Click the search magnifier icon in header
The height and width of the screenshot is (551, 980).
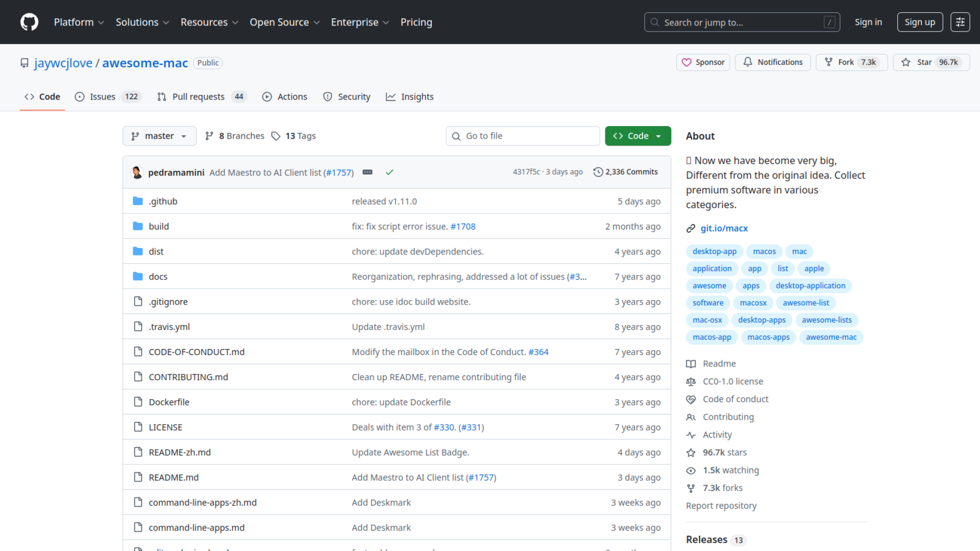click(655, 22)
